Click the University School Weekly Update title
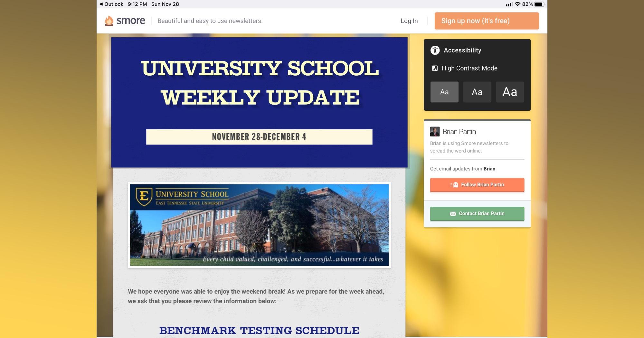Screen dimensions: 644x338 click(x=260, y=83)
